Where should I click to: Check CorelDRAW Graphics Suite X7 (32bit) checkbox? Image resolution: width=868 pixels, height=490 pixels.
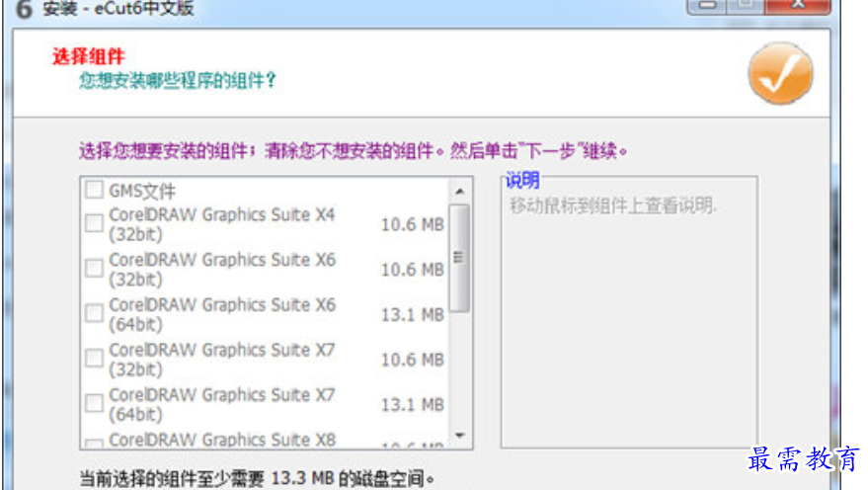[x=94, y=359]
